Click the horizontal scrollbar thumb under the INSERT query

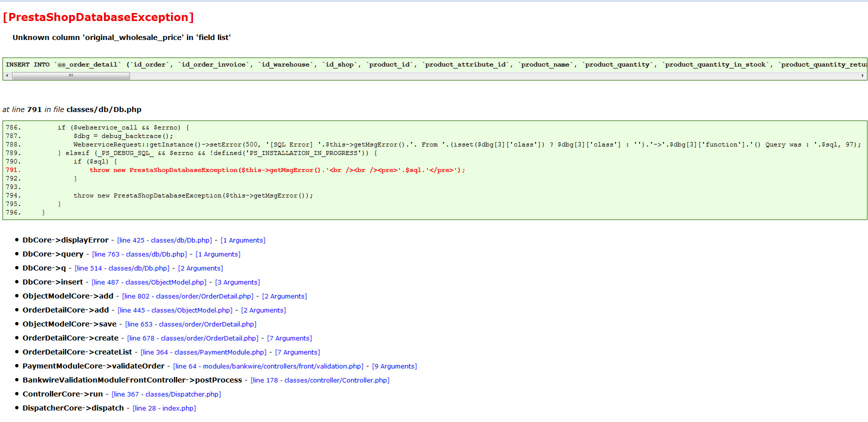71,76
